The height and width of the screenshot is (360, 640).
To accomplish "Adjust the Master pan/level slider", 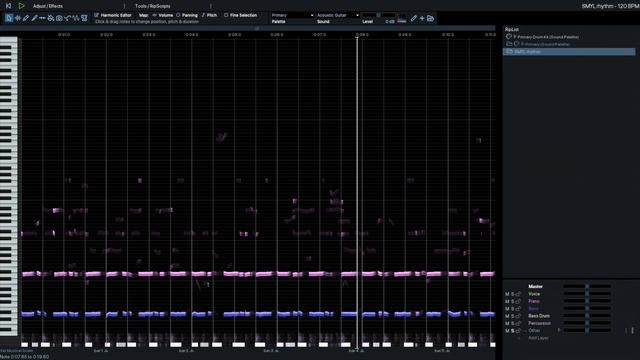I will (587, 287).
